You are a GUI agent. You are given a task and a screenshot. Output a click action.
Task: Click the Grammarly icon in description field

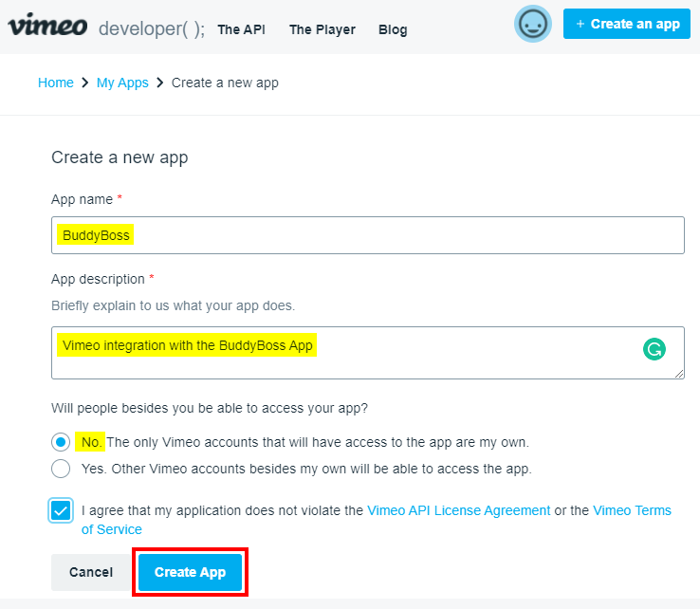pyautogui.click(x=654, y=349)
